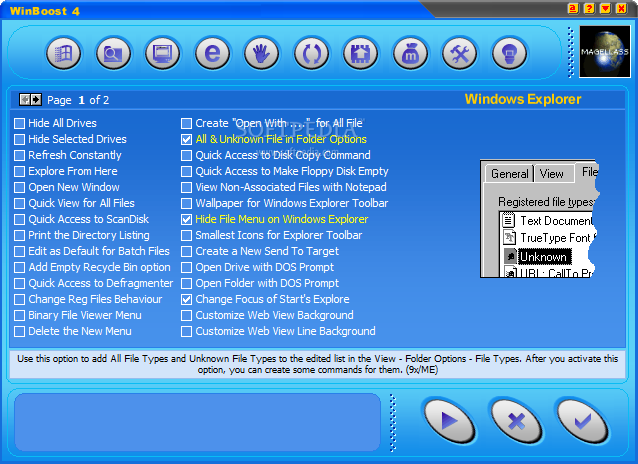Open the Internet Explorer 'e' category icon

(212, 53)
